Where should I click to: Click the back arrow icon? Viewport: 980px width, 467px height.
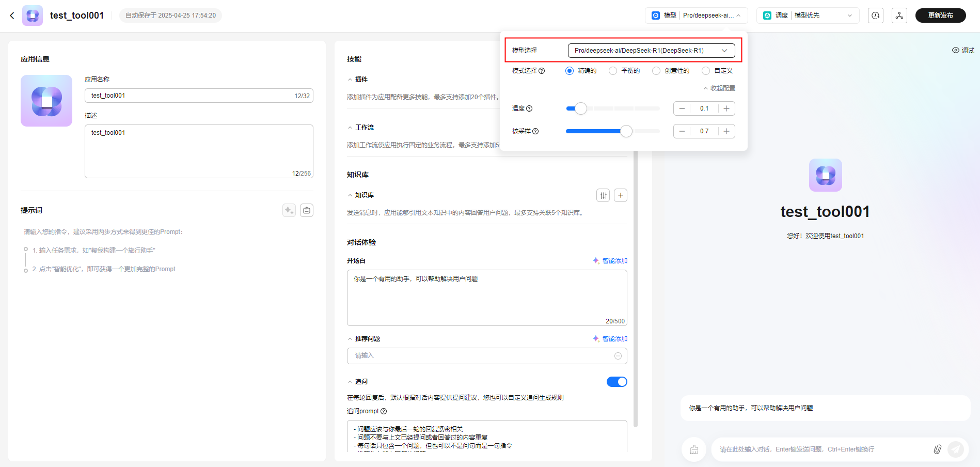point(12,15)
